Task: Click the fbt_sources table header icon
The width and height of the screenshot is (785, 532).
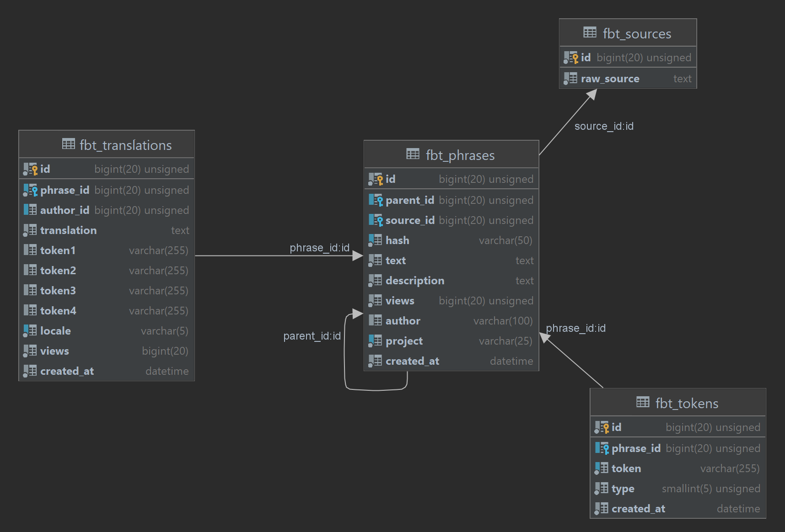Action: tap(590, 32)
